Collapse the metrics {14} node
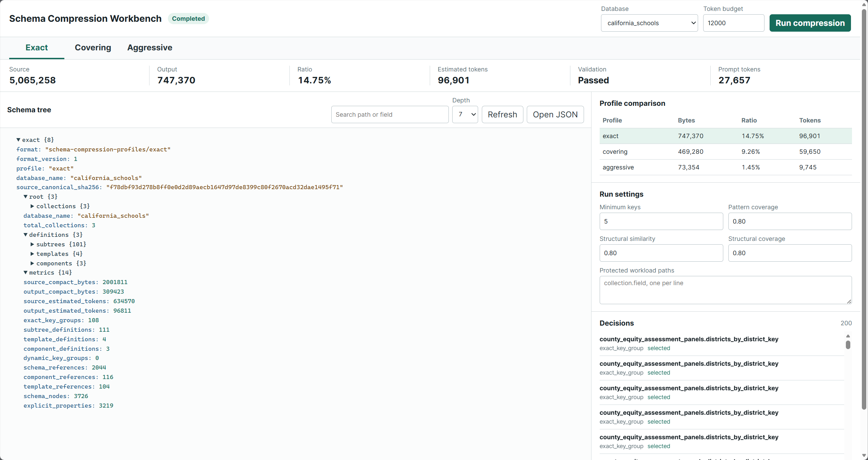This screenshot has height=460, width=868. [x=26, y=273]
